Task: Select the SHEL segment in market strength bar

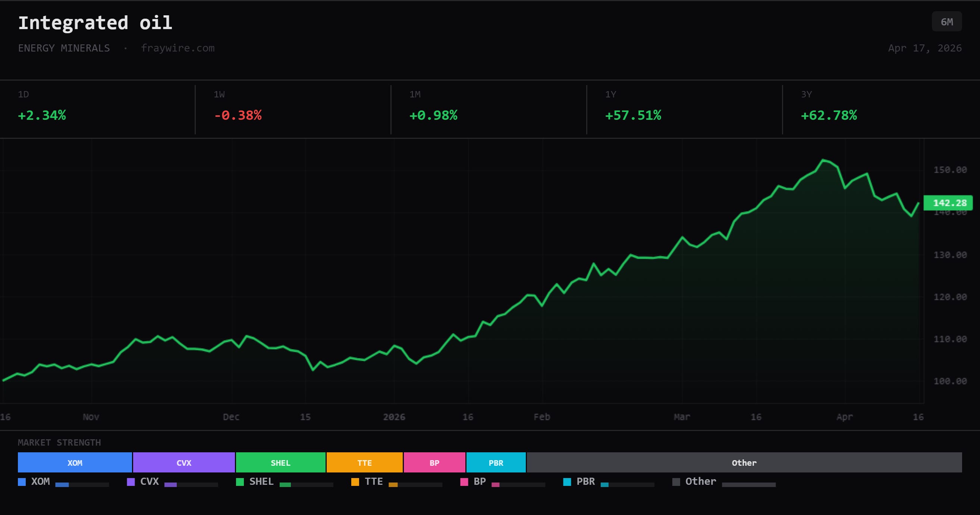Action: pos(280,462)
